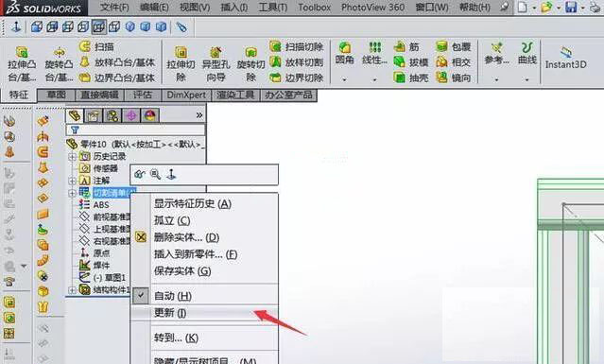Click the Reference Geometry (参考) icon
The width and height of the screenshot is (604, 364).
pos(496,47)
